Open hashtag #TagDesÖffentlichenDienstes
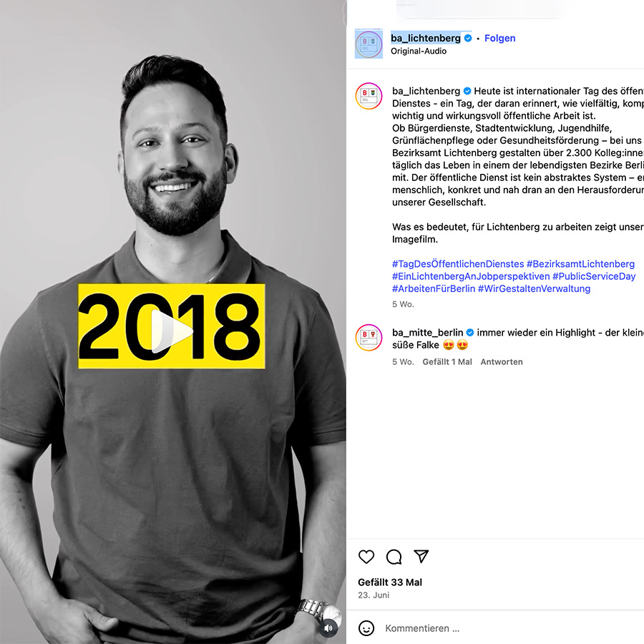Image resolution: width=644 pixels, height=644 pixels. tap(458, 263)
